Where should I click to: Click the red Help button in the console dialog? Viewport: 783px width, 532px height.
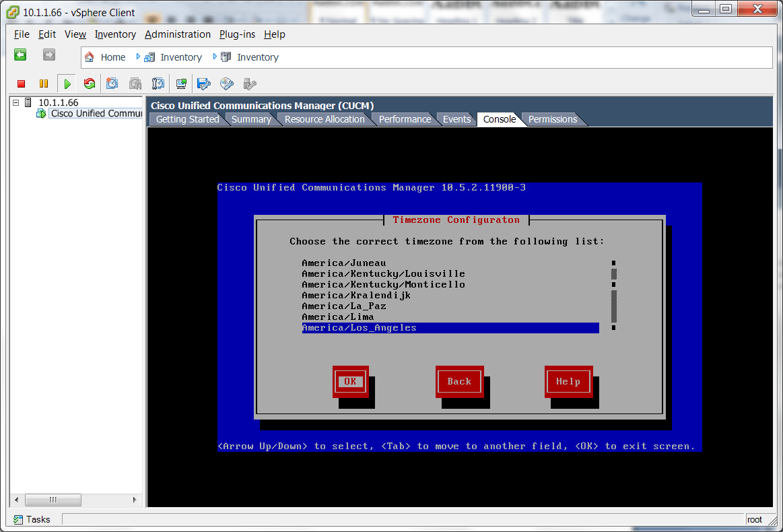tap(568, 382)
